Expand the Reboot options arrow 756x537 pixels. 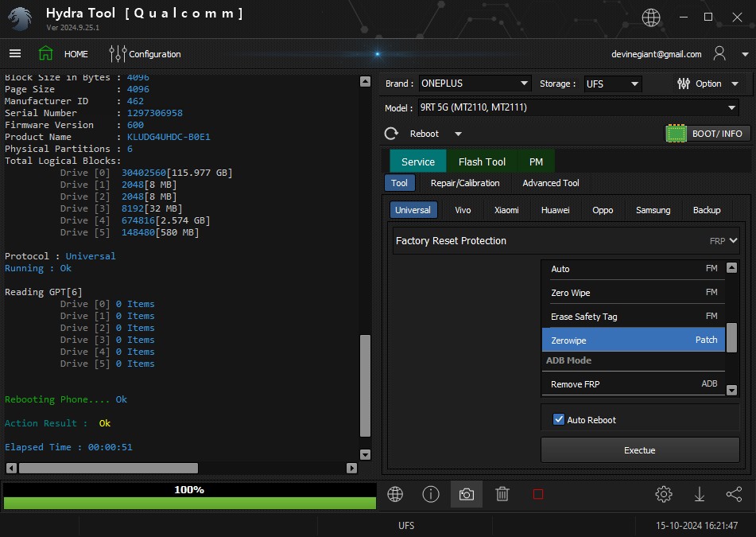pyautogui.click(x=458, y=134)
